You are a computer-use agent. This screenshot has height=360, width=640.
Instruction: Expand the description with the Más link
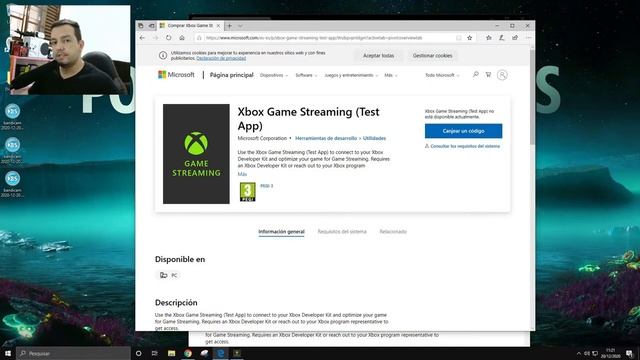pos(242,174)
